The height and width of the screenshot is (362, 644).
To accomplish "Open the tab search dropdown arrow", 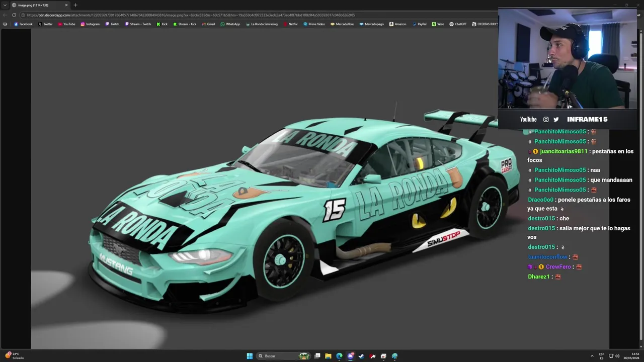I will [5, 5].
